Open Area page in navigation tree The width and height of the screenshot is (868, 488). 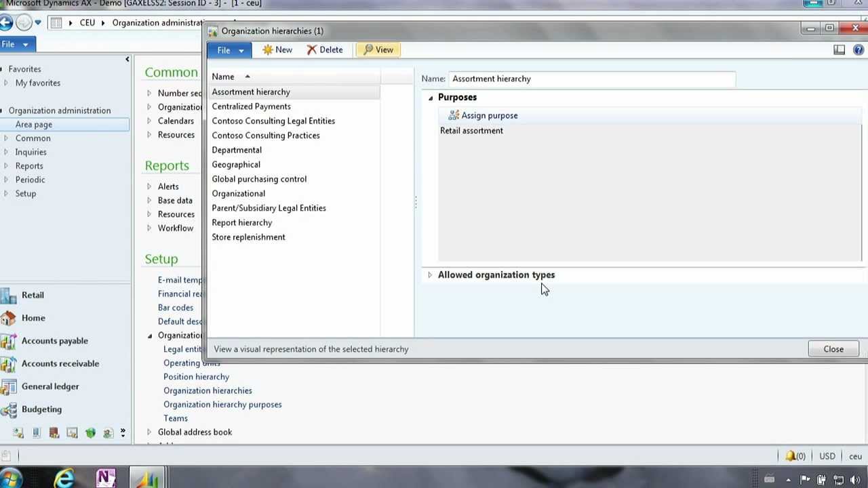34,124
